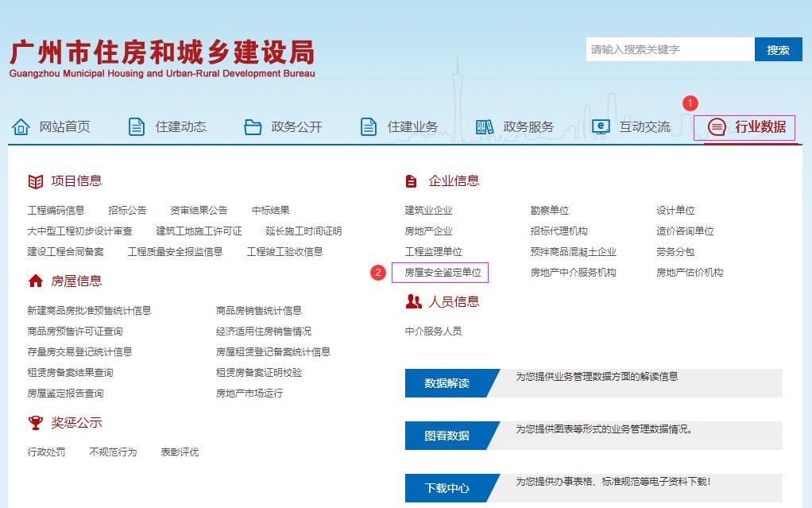812x508 pixels.
Task: Open the 行政处罚 link
Action: click(x=47, y=452)
